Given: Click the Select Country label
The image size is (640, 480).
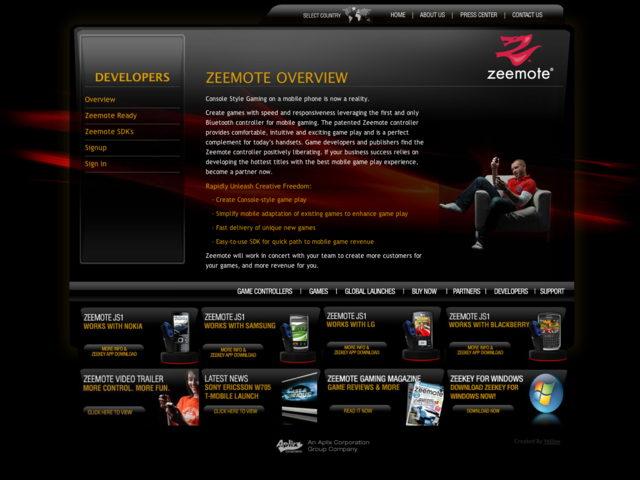Looking at the screenshot, I should click(x=322, y=16).
